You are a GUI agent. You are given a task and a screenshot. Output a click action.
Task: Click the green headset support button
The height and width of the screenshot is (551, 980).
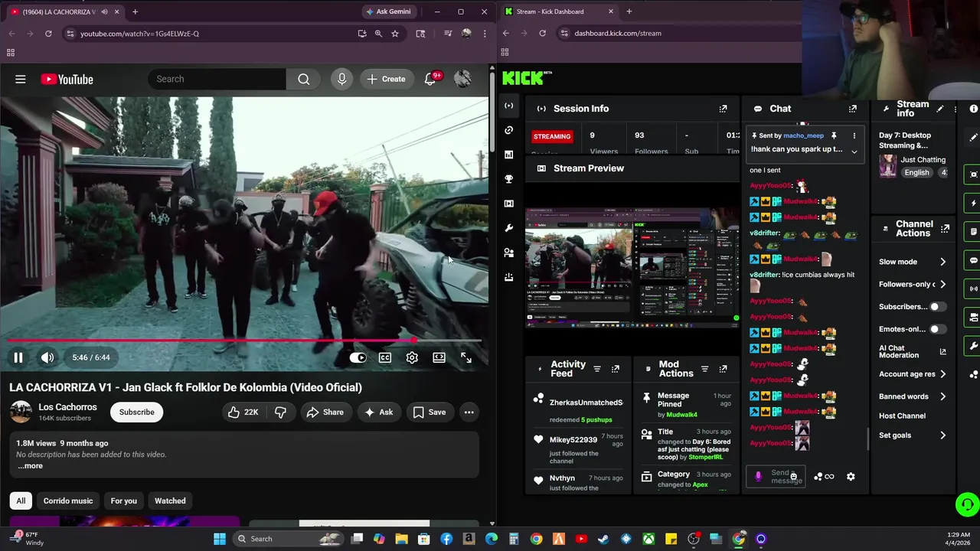coord(968,504)
